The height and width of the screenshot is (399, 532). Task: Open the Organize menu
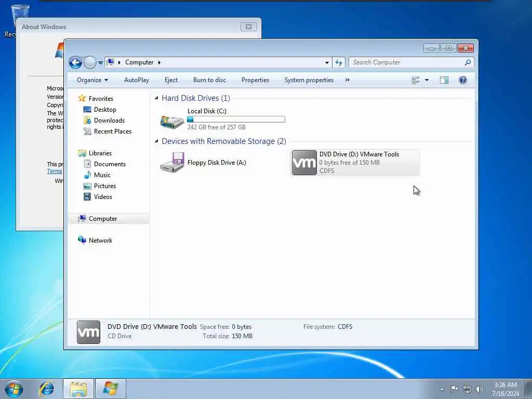pos(92,80)
